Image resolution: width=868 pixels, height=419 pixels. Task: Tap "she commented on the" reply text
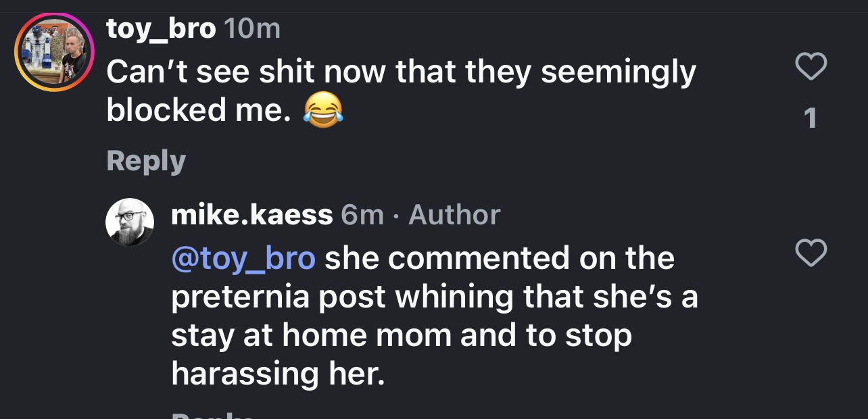click(500, 258)
